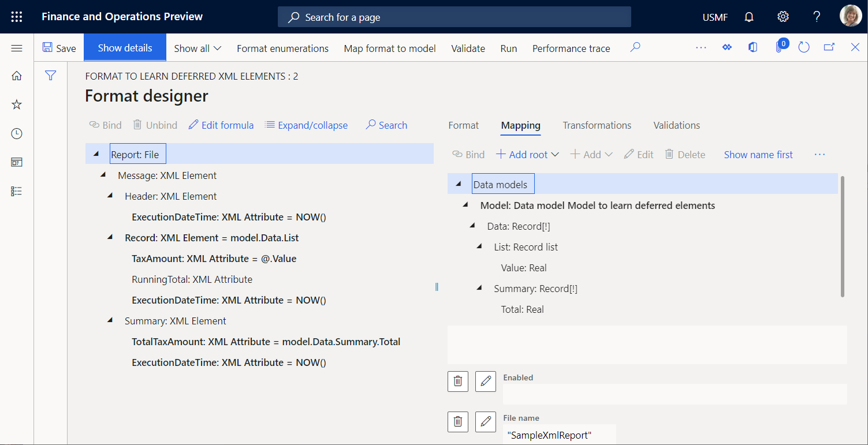Open the Microsoft 365 app launcher grid
The height and width of the screenshot is (445, 868).
(16, 16)
